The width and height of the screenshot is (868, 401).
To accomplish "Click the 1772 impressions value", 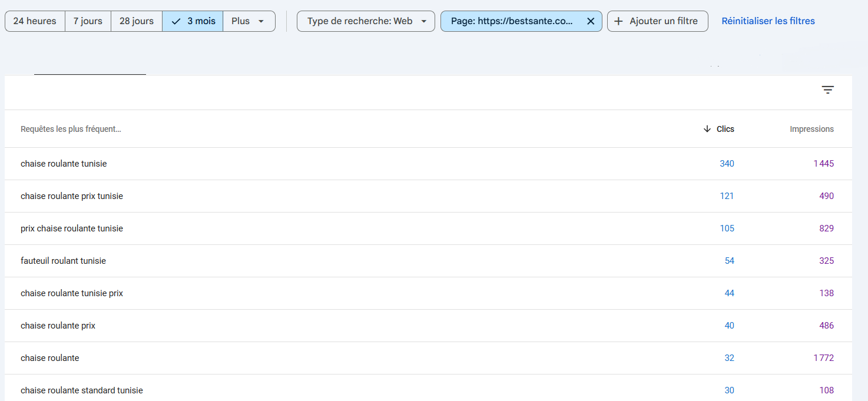I will click(x=823, y=358).
